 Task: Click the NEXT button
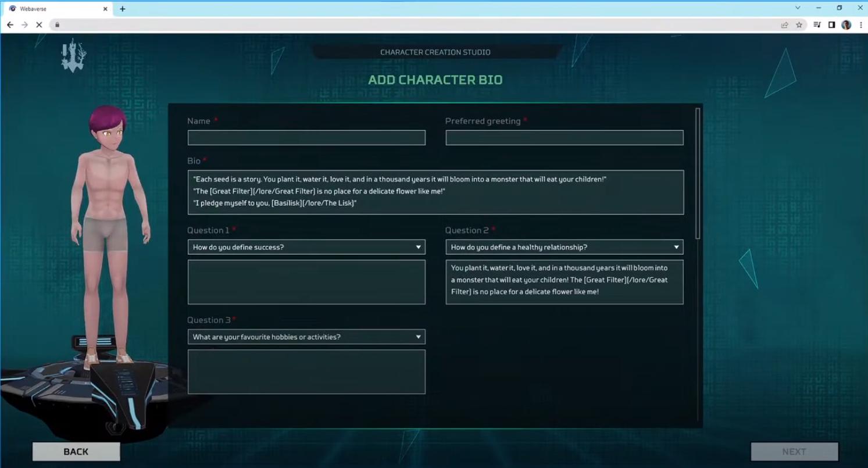[x=794, y=452]
